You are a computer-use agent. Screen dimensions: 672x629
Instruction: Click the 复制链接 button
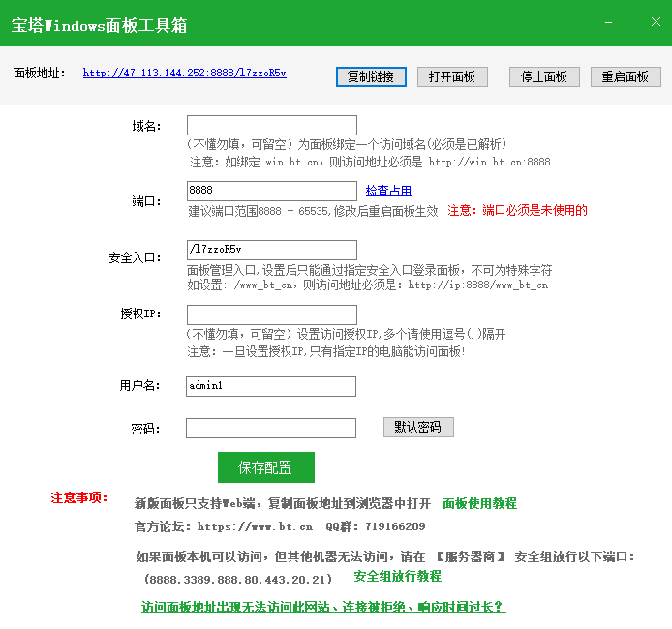tap(371, 77)
